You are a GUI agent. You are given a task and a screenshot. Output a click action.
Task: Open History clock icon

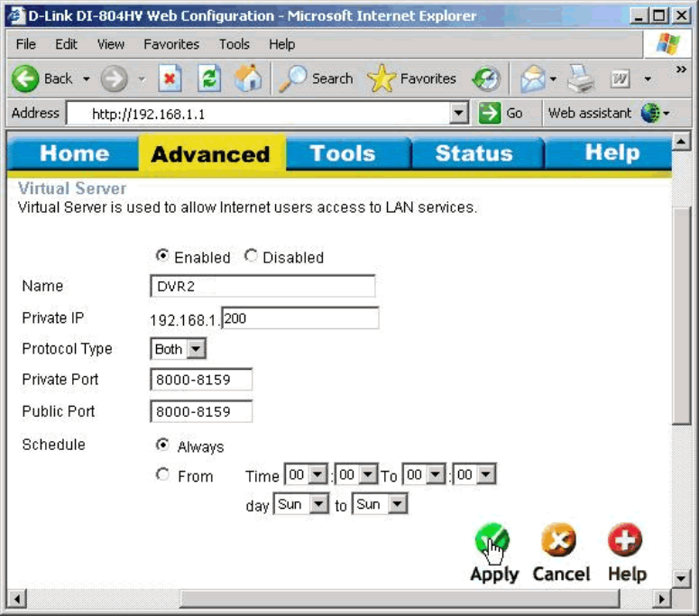pyautogui.click(x=486, y=78)
